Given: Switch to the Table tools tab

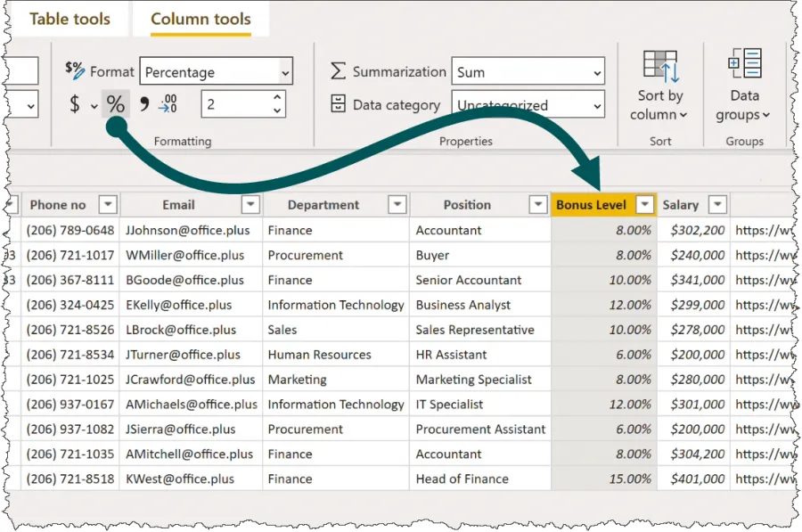Looking at the screenshot, I should tap(70, 19).
